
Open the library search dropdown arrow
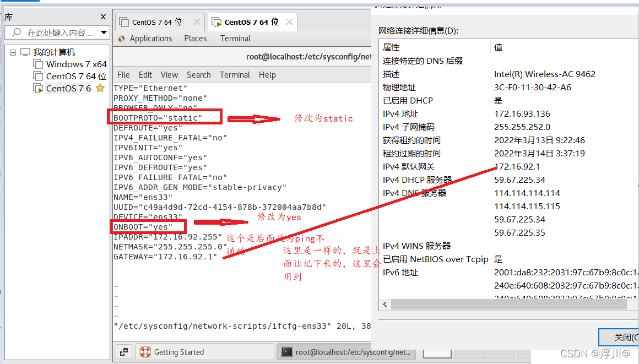click(x=104, y=32)
